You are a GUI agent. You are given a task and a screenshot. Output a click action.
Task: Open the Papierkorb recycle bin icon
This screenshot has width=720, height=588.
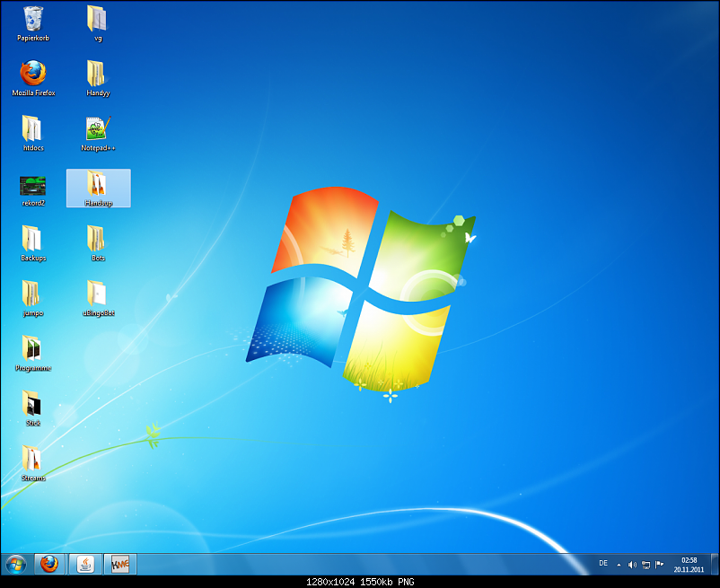(x=33, y=20)
